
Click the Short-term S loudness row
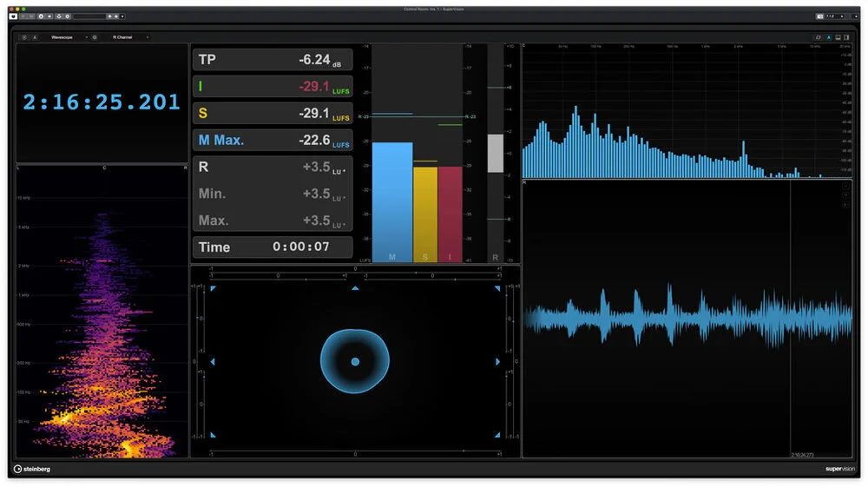[273, 113]
